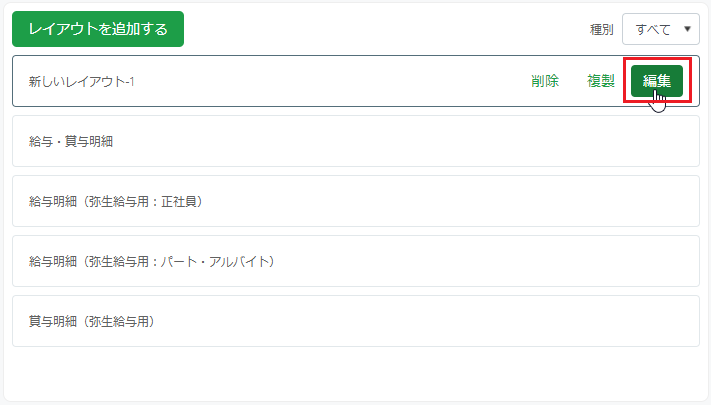Image resolution: width=711 pixels, height=405 pixels.
Task: Click the empty area below 賞与明細 row
Action: (356, 373)
